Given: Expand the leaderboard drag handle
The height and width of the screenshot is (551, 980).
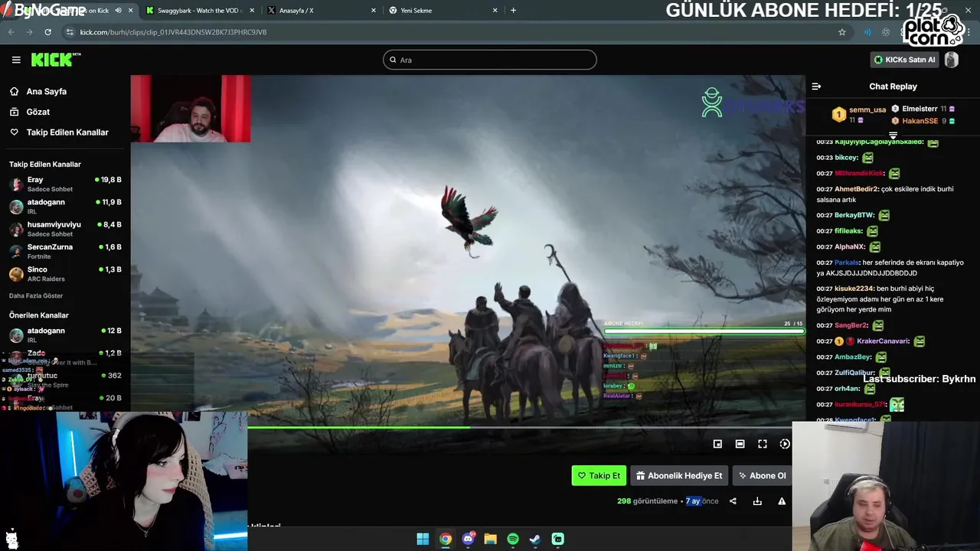Looking at the screenshot, I should point(893,135).
